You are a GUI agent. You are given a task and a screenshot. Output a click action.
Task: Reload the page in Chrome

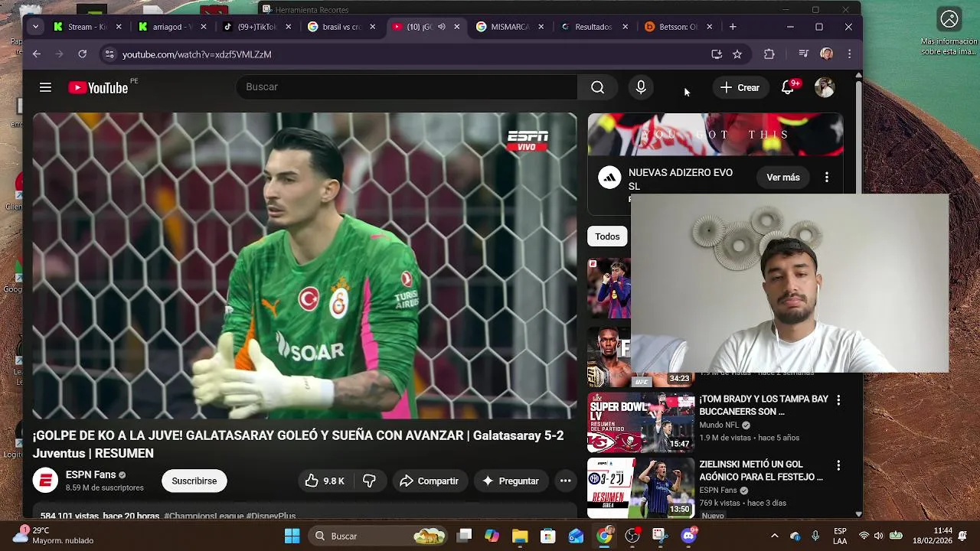(x=82, y=54)
